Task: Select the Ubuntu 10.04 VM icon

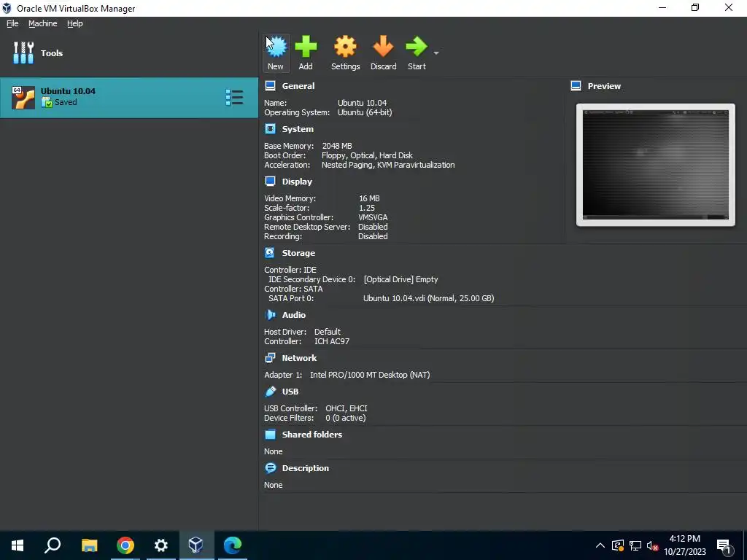Action: coord(23,98)
